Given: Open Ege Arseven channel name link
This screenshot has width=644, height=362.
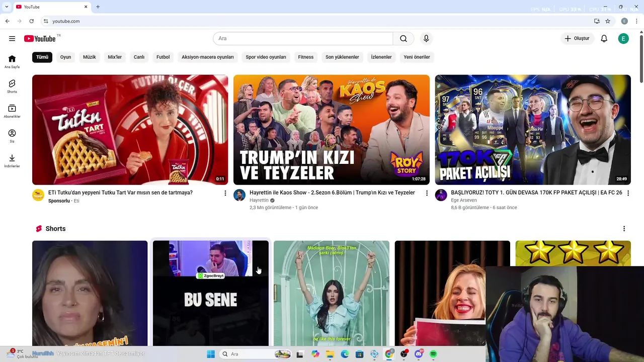Looking at the screenshot, I should pyautogui.click(x=464, y=201).
